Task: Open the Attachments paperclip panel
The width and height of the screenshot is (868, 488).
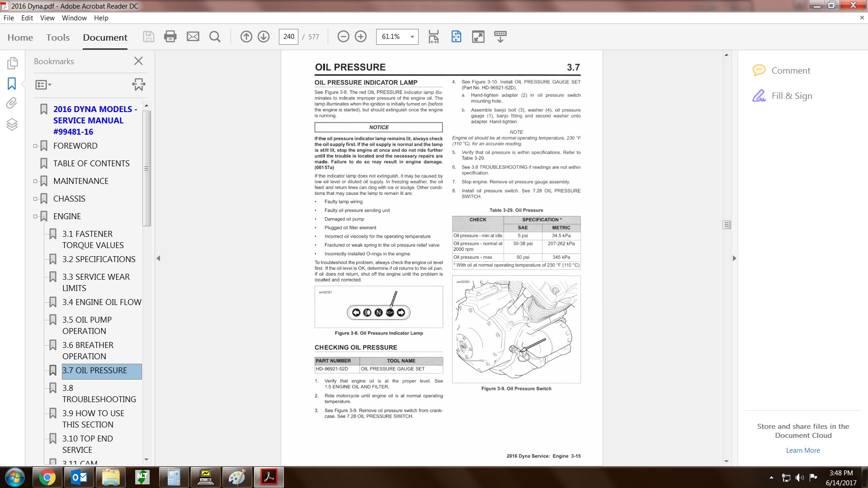Action: coord(12,103)
